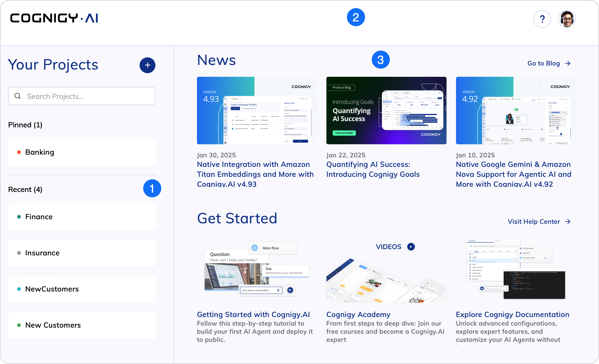Image resolution: width=599 pixels, height=364 pixels.
Task: Open the Finance project
Action: coord(82,217)
